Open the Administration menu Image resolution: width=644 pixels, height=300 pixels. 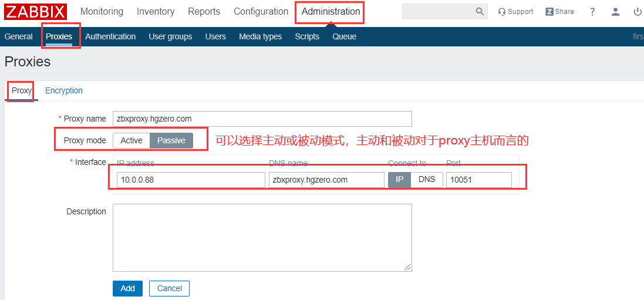(331, 12)
